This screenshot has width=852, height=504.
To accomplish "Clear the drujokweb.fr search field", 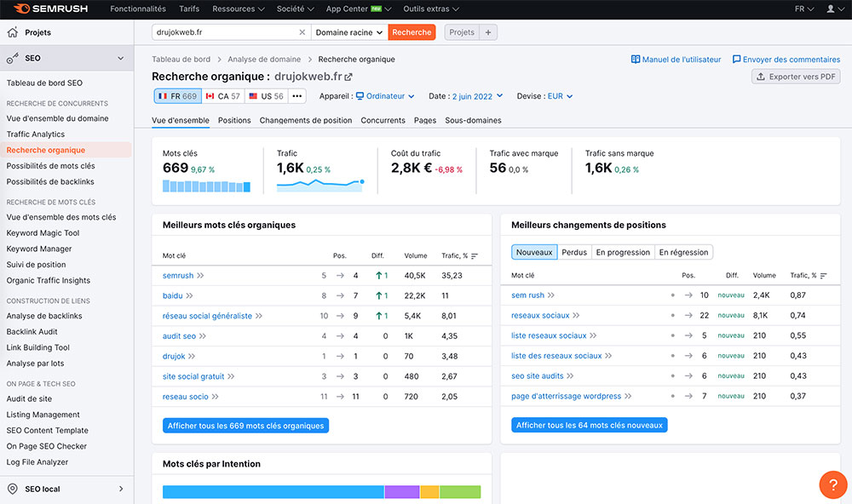I will pyautogui.click(x=302, y=32).
